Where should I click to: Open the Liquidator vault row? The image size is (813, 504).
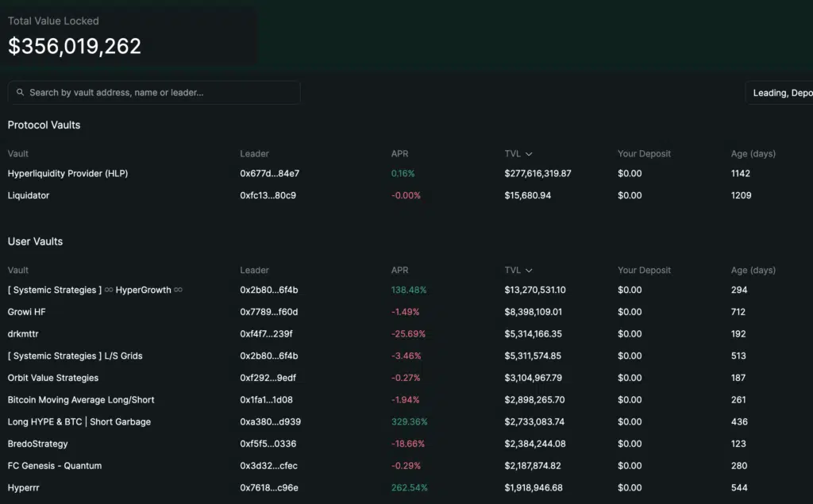coord(406,195)
